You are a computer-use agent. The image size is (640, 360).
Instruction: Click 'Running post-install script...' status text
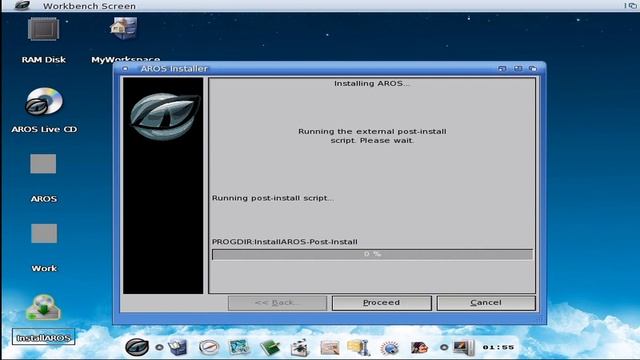tap(273, 198)
